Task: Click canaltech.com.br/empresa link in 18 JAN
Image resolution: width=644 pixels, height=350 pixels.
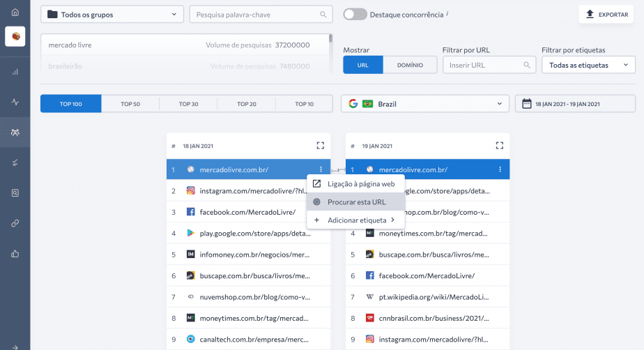Action: pos(254,340)
